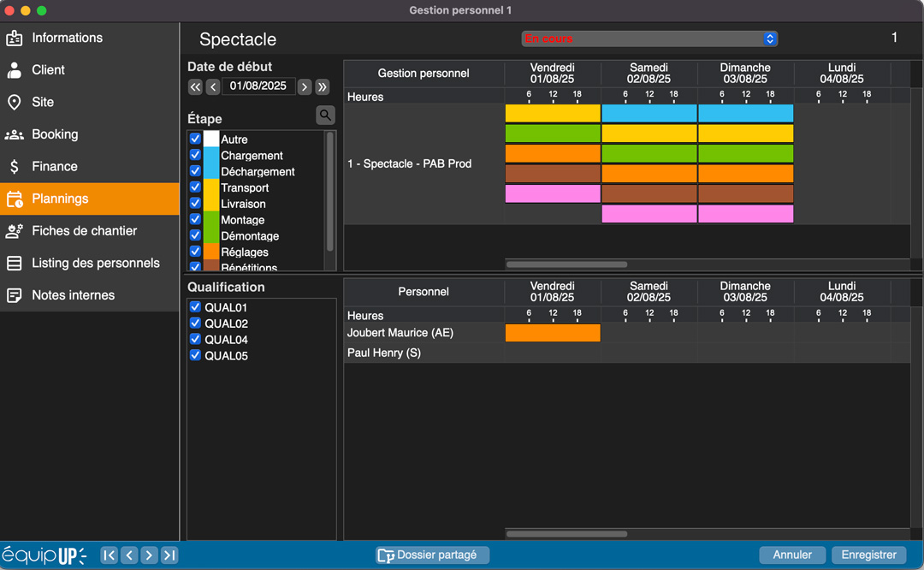Jump to first record with navigation icon
The width and height of the screenshot is (924, 570).
click(110, 555)
